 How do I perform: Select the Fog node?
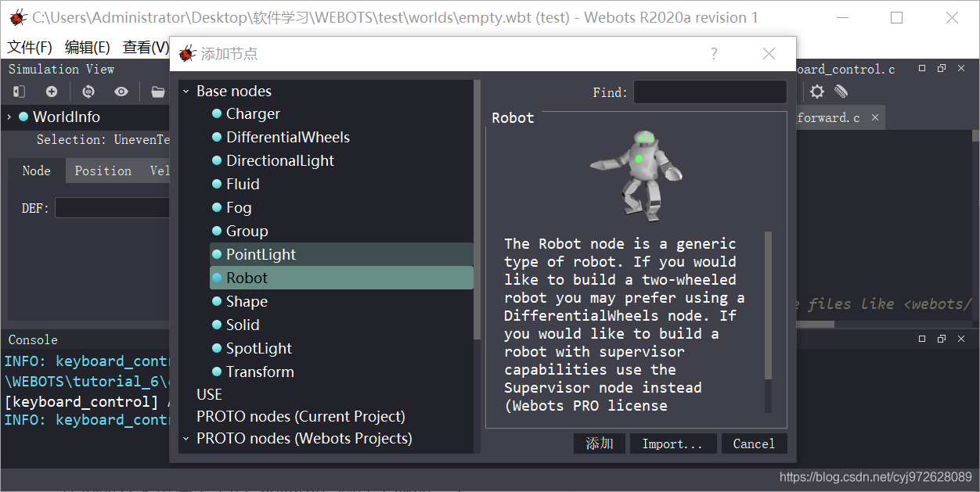click(x=239, y=208)
